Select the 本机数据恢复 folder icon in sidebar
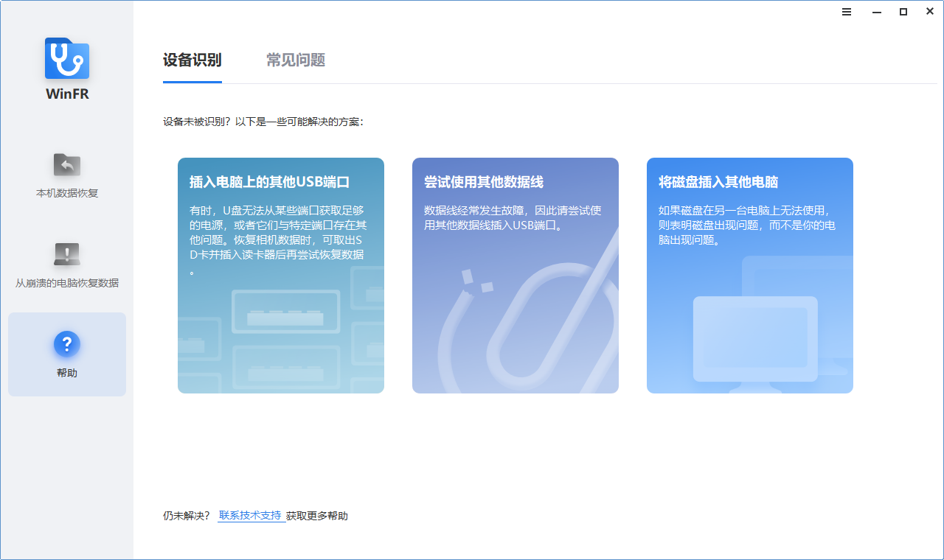The height and width of the screenshot is (560, 944). point(66,164)
